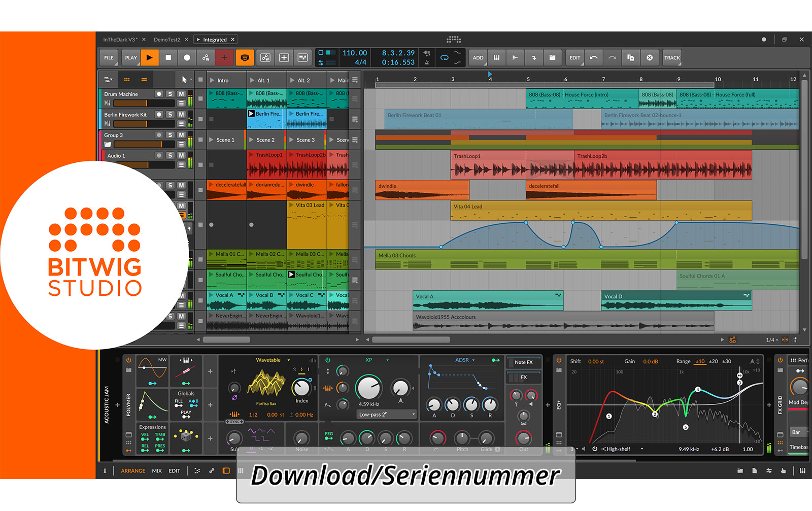
Task: Open the track view options dropdown
Action: (108, 80)
